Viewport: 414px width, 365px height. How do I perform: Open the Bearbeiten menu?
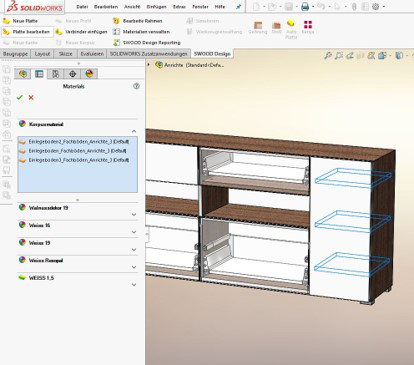coord(106,7)
